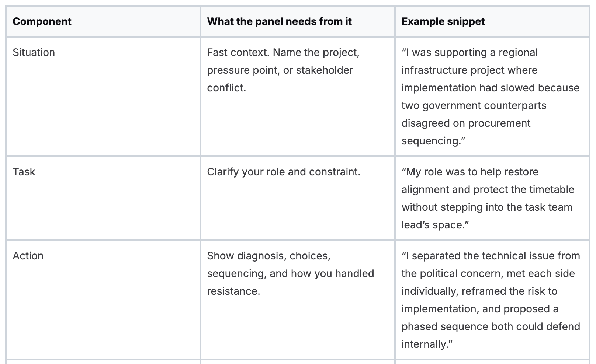Click the "Clarify your role and constraint" text
This screenshot has width=596, height=364.
[283, 172]
